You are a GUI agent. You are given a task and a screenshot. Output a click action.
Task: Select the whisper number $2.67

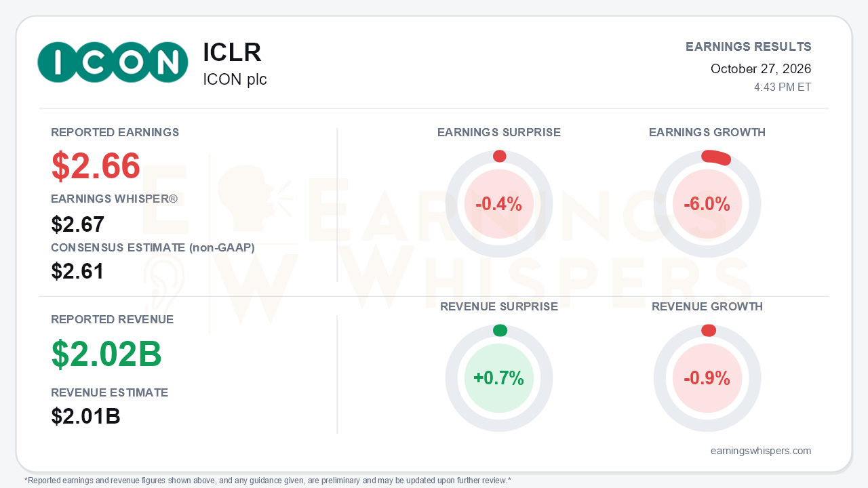[77, 224]
